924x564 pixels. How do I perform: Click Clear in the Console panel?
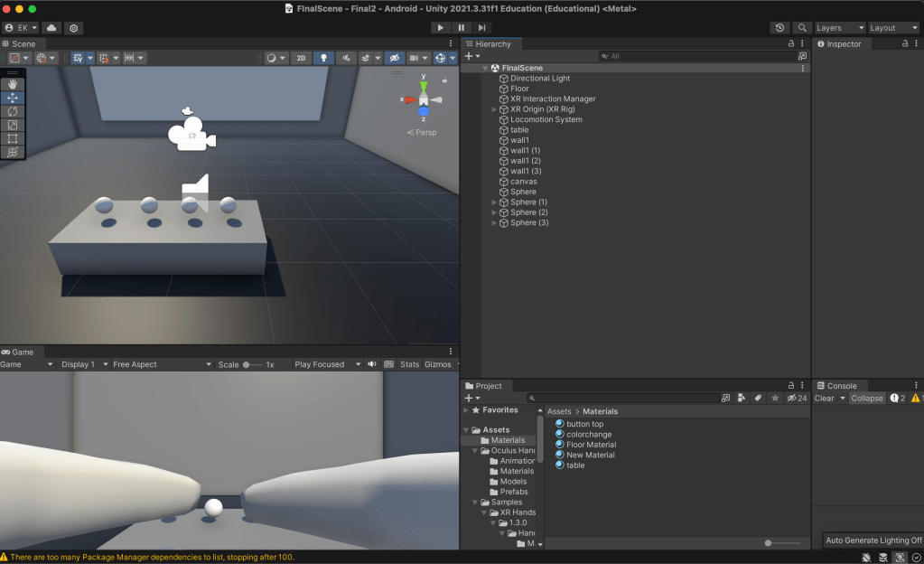point(825,398)
